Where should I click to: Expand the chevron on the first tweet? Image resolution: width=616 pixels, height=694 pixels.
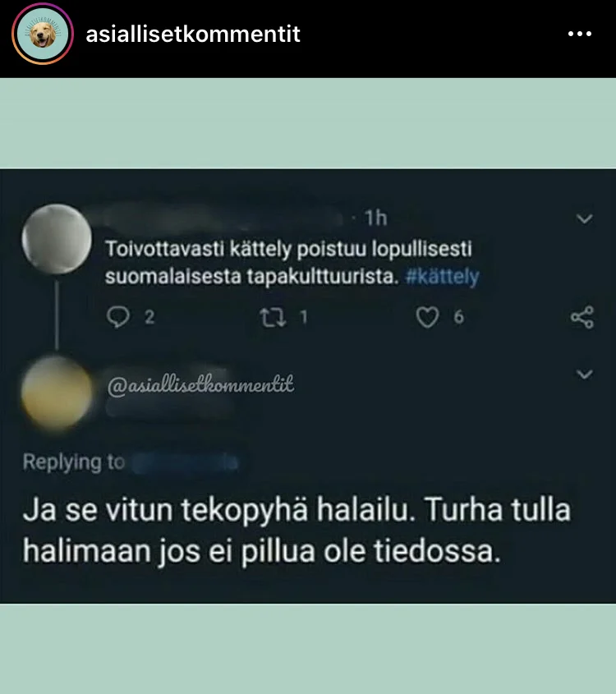[x=585, y=218]
